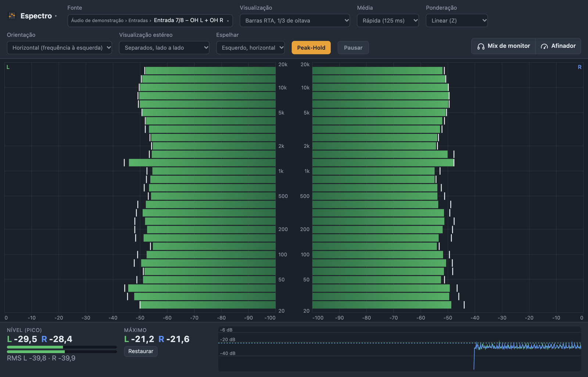Open the Espelhar dropdown Esquerdo, horizontal

click(x=251, y=47)
